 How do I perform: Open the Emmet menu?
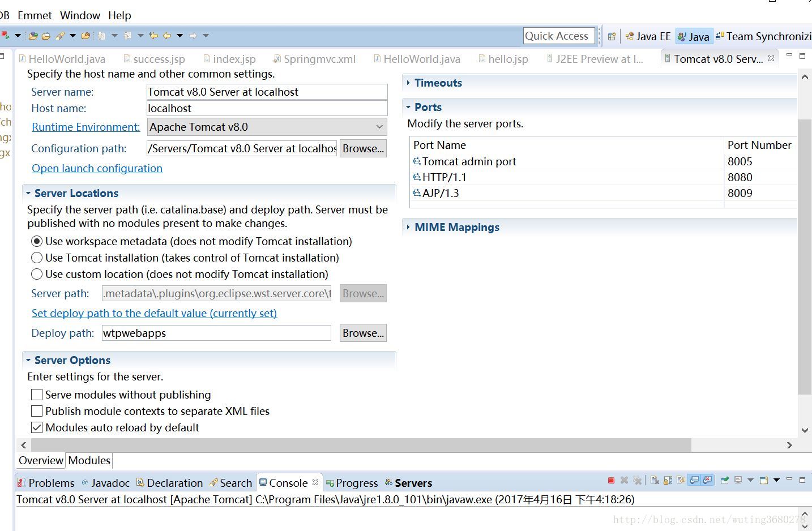[35, 15]
